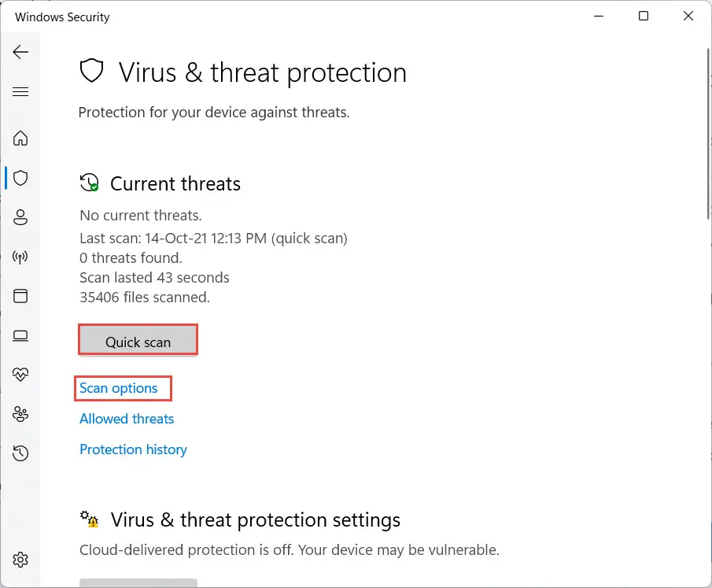Open Device performance & health heart icon
712x588 pixels.
(x=20, y=375)
